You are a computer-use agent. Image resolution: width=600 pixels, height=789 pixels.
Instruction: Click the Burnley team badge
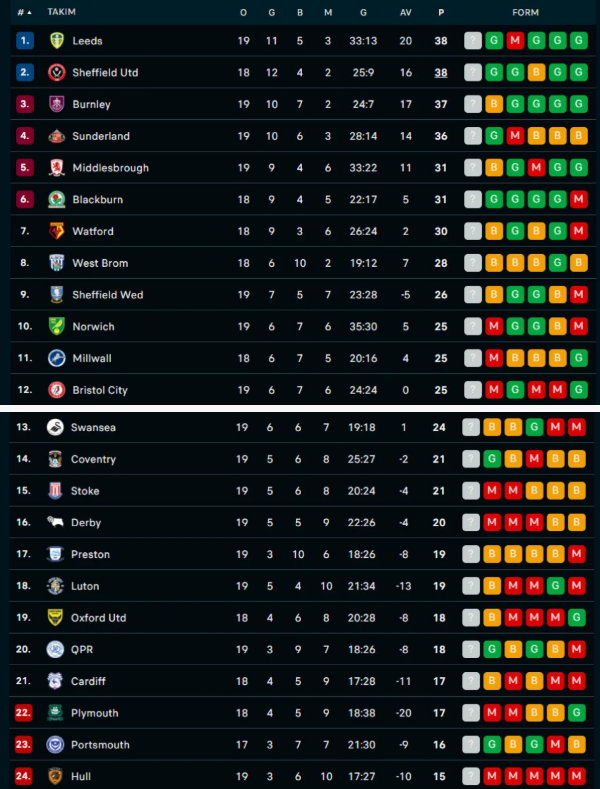coord(57,104)
